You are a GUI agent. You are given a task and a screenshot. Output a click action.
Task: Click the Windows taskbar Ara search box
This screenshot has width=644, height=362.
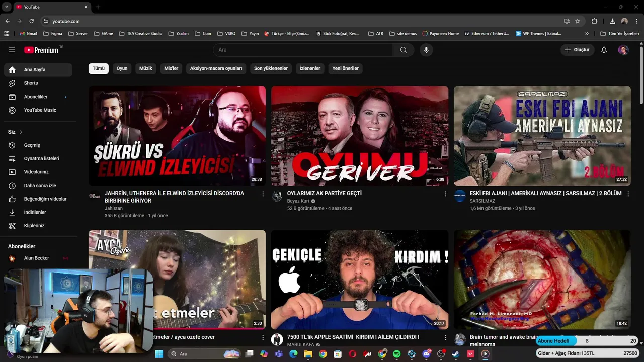204,354
